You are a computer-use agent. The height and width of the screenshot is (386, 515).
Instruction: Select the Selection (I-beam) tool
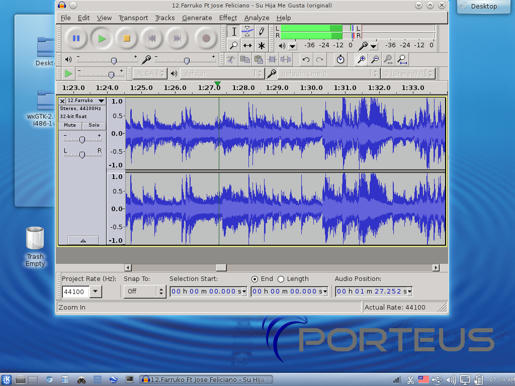pos(234,32)
